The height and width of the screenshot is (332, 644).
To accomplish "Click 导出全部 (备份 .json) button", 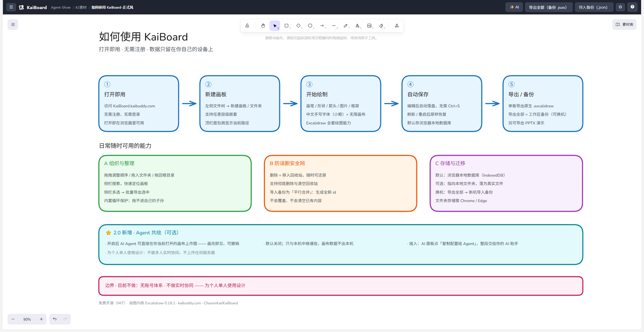I will pyautogui.click(x=548, y=7).
